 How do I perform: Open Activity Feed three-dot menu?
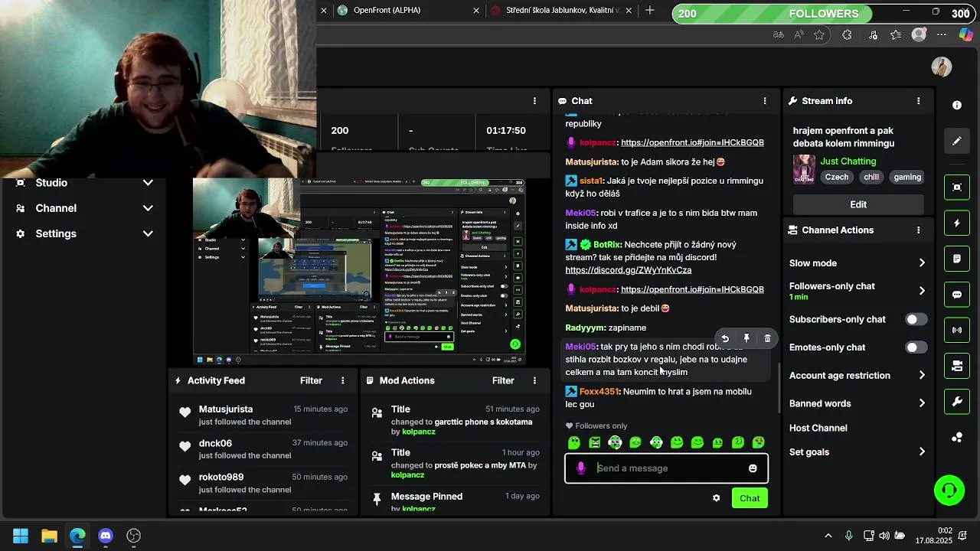pyautogui.click(x=342, y=380)
